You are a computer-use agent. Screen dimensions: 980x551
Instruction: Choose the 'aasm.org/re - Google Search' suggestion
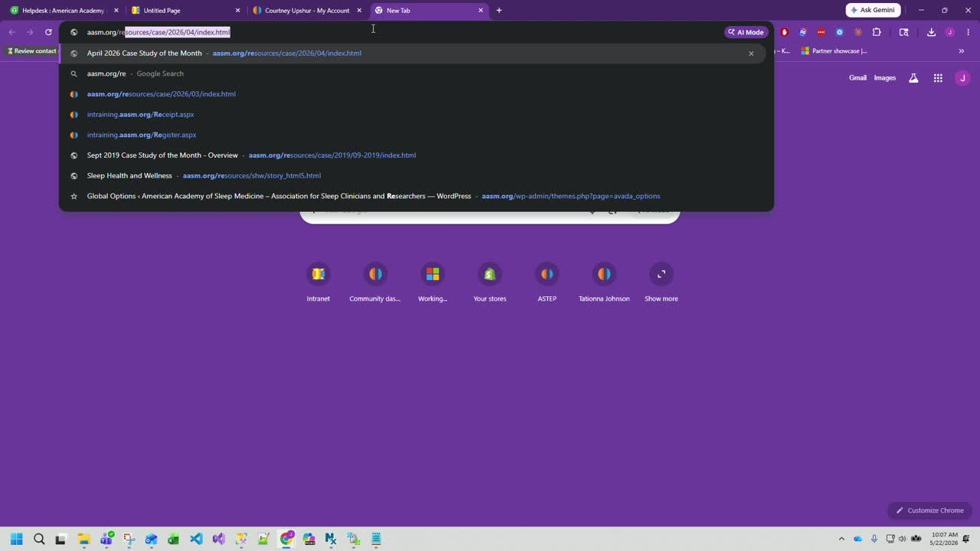(x=412, y=73)
